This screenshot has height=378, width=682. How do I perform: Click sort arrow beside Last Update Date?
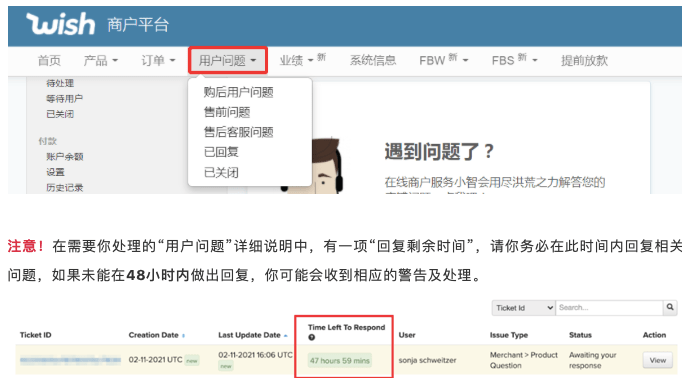(285, 335)
